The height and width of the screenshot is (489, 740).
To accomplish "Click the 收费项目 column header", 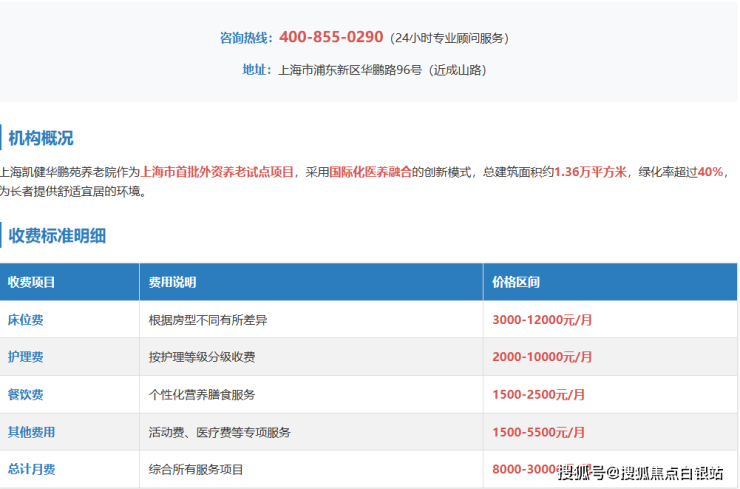I will click(32, 282).
